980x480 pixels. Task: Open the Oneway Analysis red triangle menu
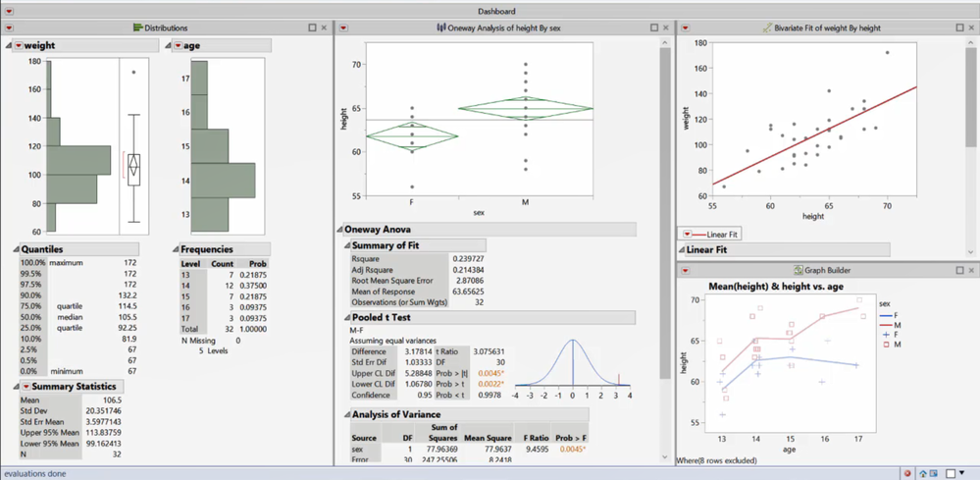pyautogui.click(x=343, y=27)
